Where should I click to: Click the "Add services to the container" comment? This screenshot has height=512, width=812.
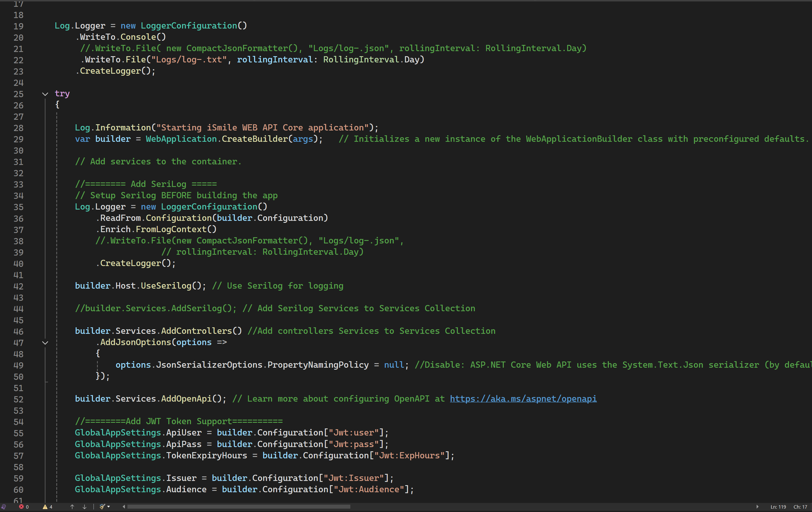[x=158, y=162]
